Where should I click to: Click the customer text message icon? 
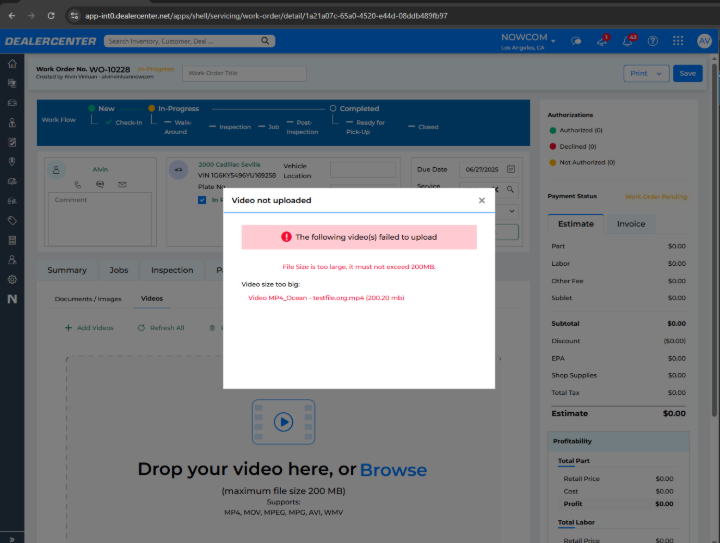pyautogui.click(x=100, y=185)
